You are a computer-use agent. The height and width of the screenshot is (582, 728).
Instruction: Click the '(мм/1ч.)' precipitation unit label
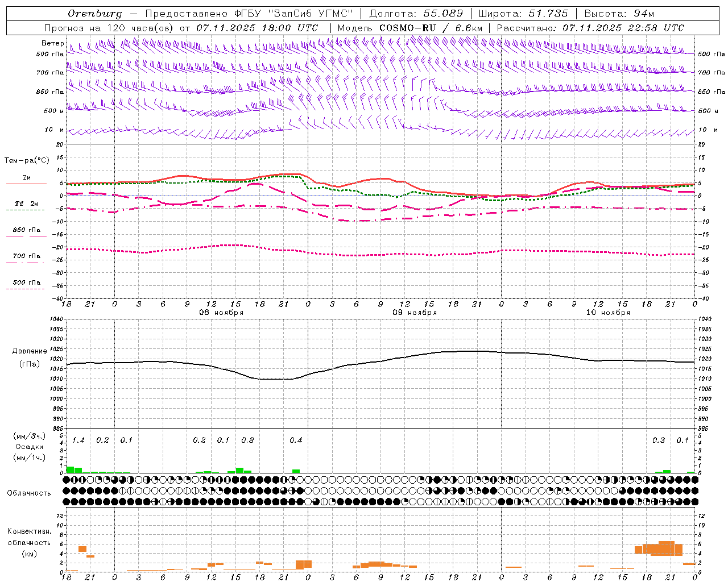pyautogui.click(x=30, y=458)
